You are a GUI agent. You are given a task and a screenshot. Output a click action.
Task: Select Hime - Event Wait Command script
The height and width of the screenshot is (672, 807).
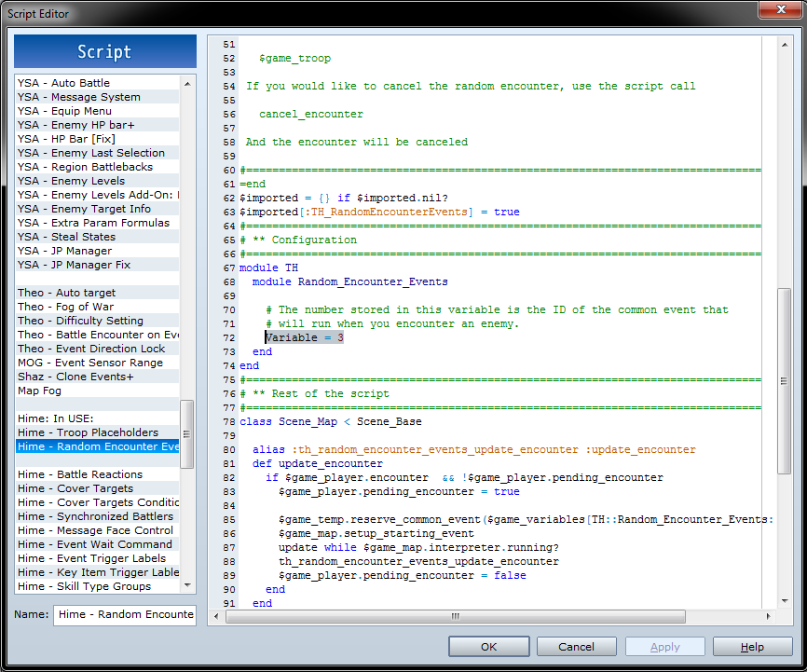pos(98,544)
